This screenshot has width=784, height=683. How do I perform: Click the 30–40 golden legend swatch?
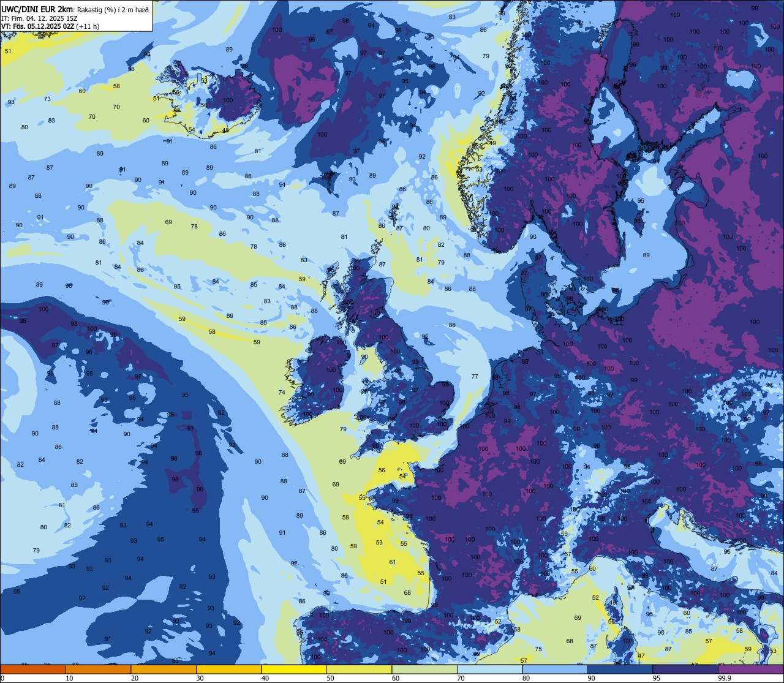coord(229,669)
